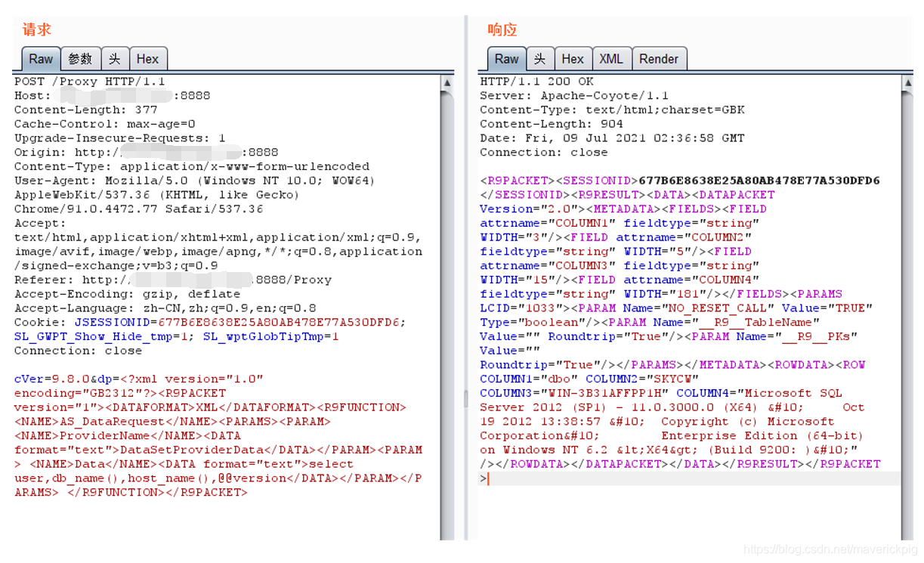Click the 'Upgrade-Insecure-Requests: 1' header

pos(120,138)
